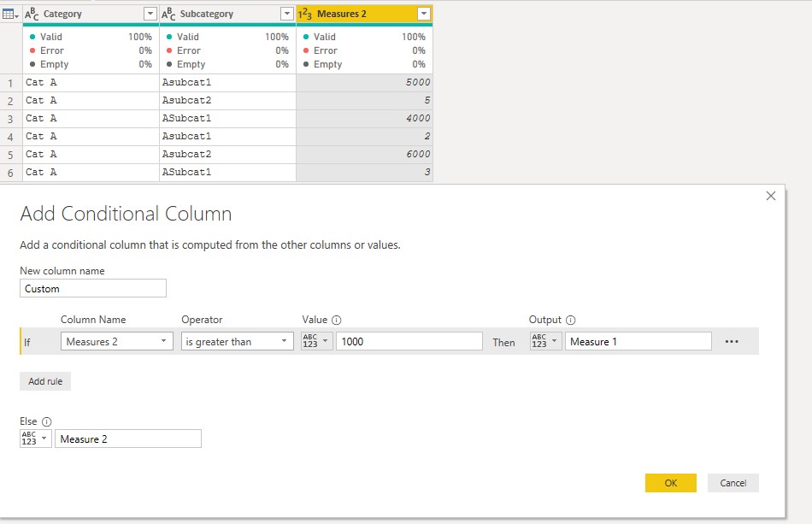Click the Asubcat1 cell in row 1
The image size is (812, 524).
pyautogui.click(x=228, y=83)
